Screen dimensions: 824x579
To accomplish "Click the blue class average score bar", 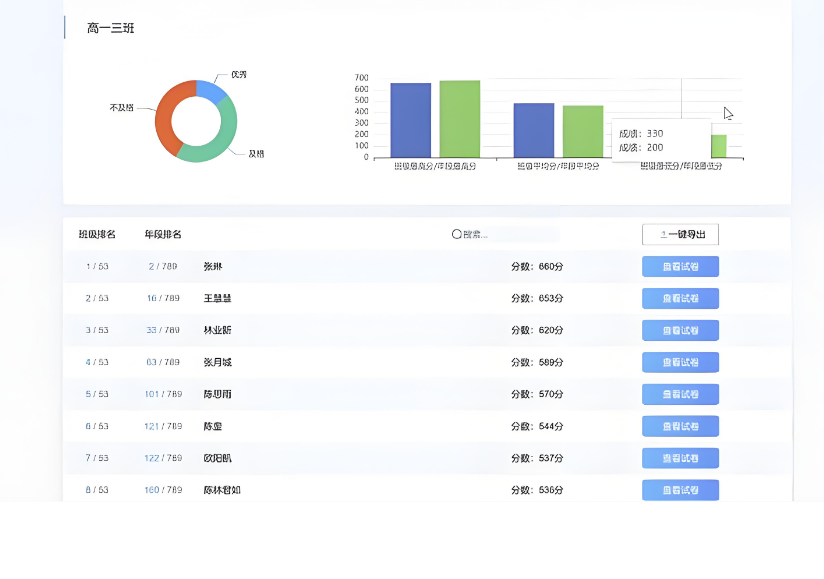I will [534, 130].
